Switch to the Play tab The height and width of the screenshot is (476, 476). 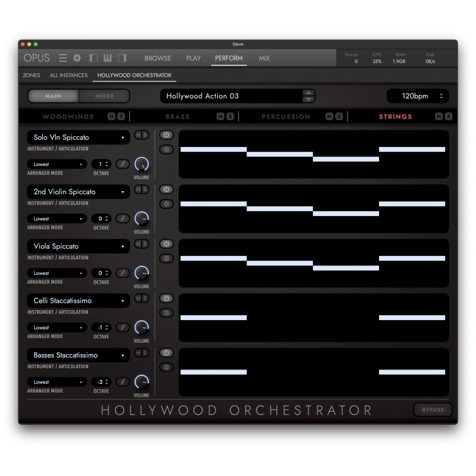point(193,58)
